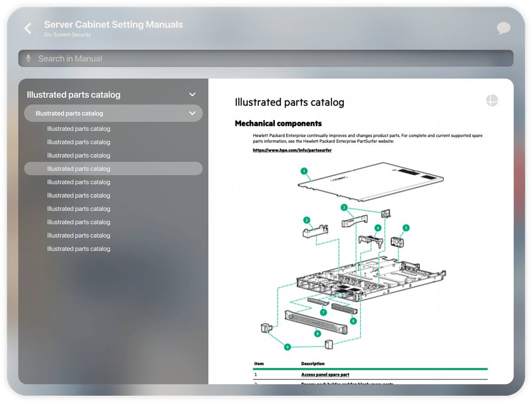Click the server chassis exploded diagram
Viewport: 532px width, 403px height.
[353, 257]
